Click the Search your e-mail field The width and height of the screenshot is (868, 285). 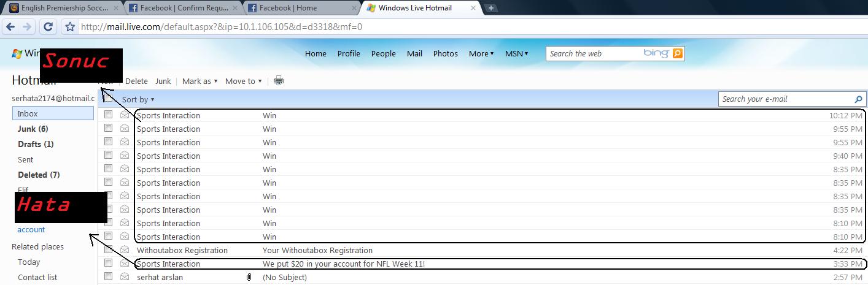coord(785,99)
